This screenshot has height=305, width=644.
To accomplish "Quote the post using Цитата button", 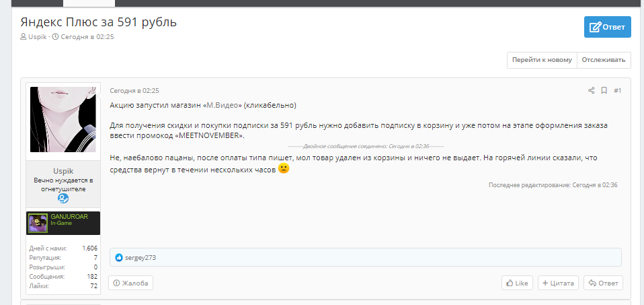I will pos(558,283).
